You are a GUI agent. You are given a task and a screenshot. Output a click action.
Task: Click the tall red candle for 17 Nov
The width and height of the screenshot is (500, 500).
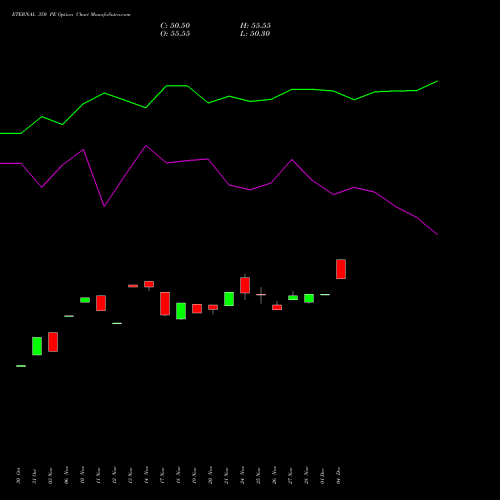(165, 304)
